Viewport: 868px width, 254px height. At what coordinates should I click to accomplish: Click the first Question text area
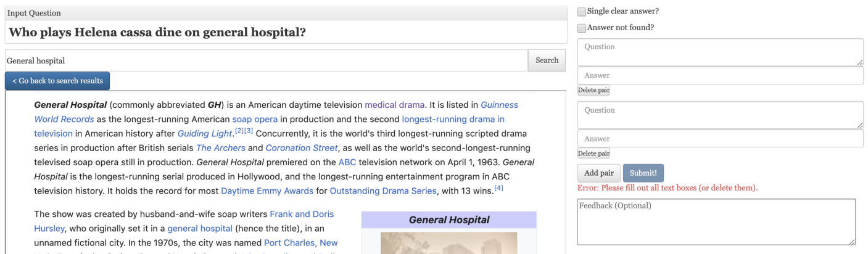click(x=721, y=52)
